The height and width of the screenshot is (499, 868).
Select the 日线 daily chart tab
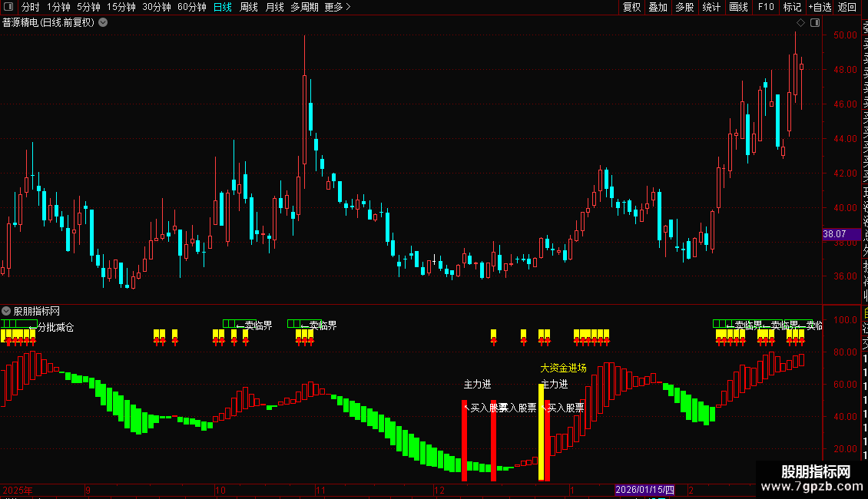(223, 7)
